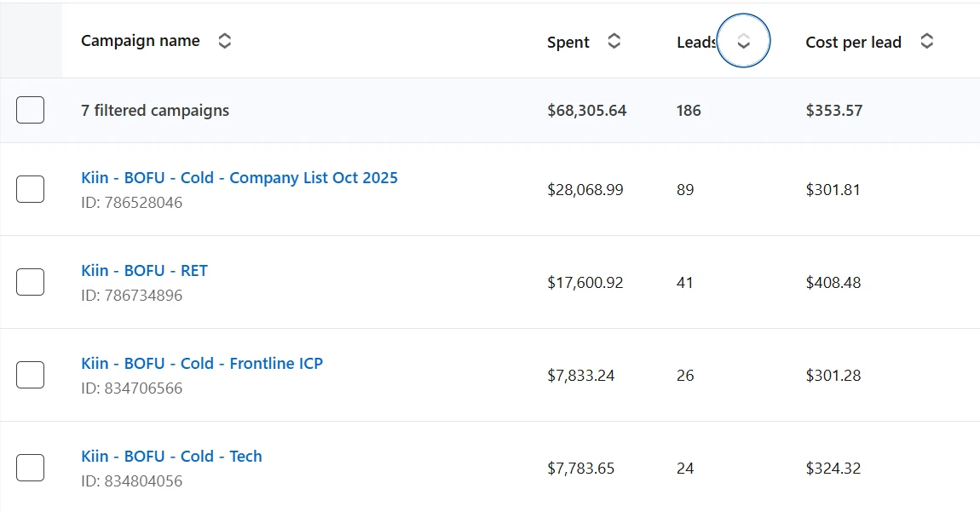Sort by Spent column arrows
The width and height of the screenshot is (980, 512).
point(614,41)
